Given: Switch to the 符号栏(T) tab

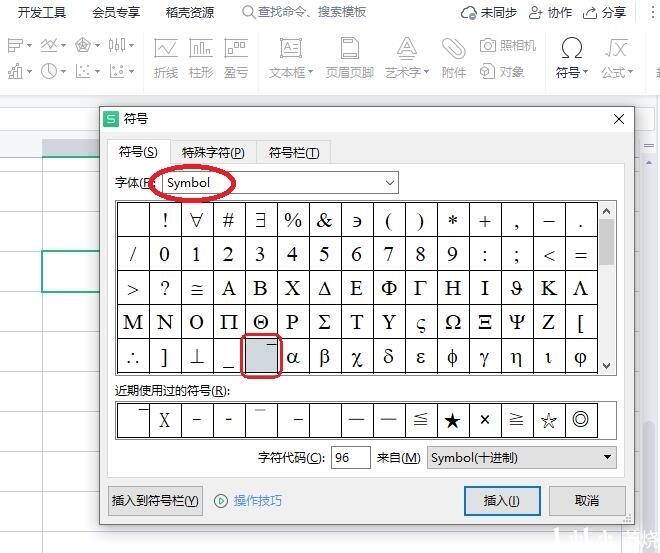Looking at the screenshot, I should [294, 152].
